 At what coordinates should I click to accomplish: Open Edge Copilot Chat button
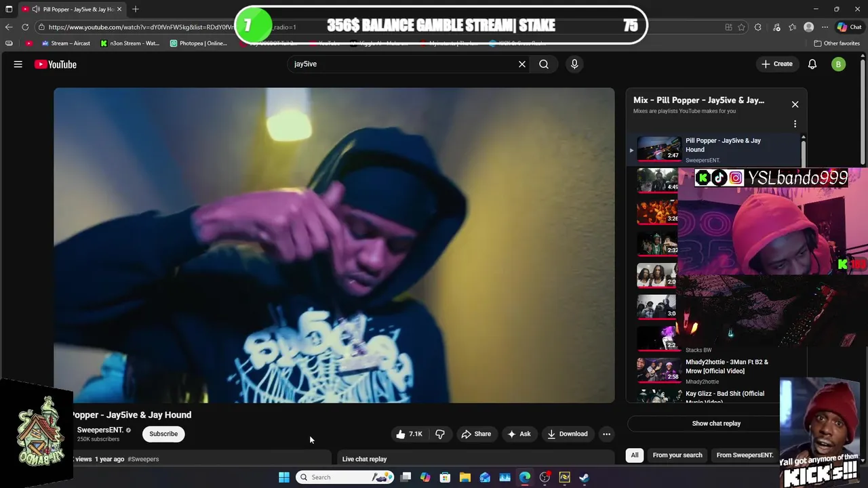[x=850, y=27]
